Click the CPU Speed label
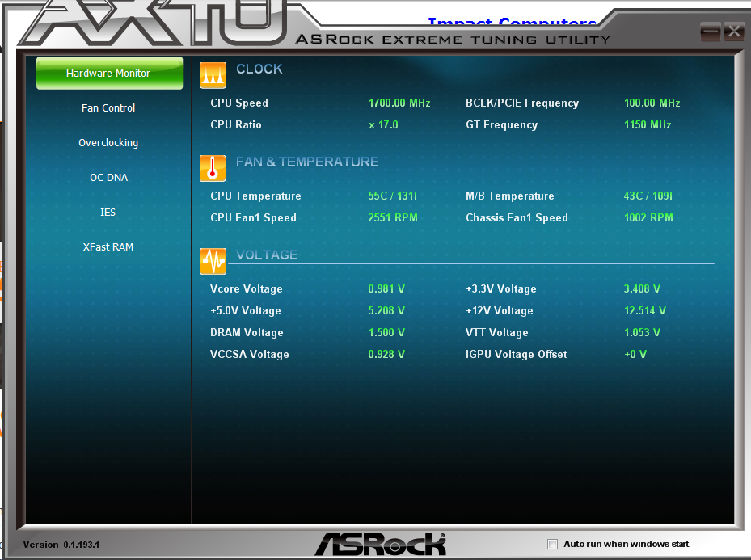The width and height of the screenshot is (751, 560). (239, 103)
